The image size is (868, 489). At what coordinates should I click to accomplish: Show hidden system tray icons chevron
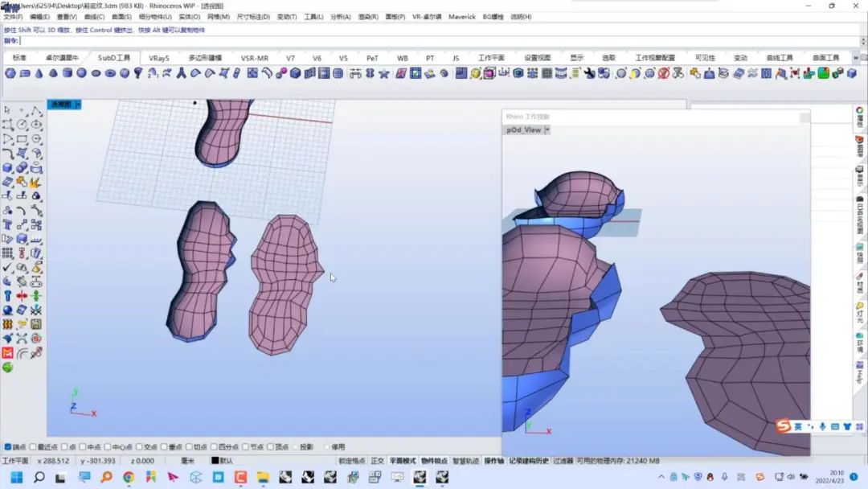point(661,477)
